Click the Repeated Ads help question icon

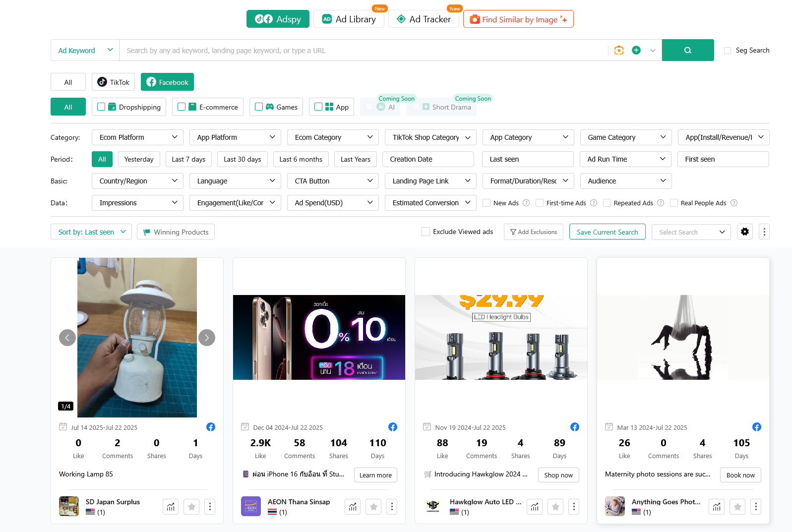(x=661, y=203)
